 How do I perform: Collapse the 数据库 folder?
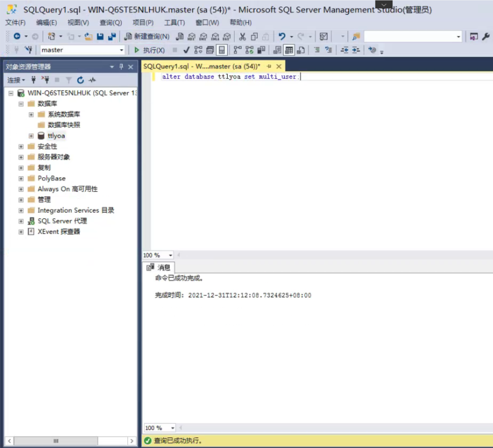coord(21,104)
